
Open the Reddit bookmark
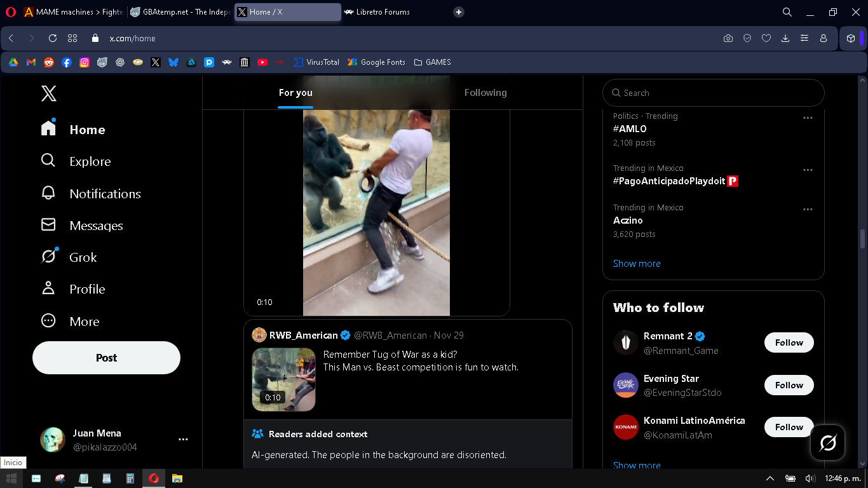49,62
